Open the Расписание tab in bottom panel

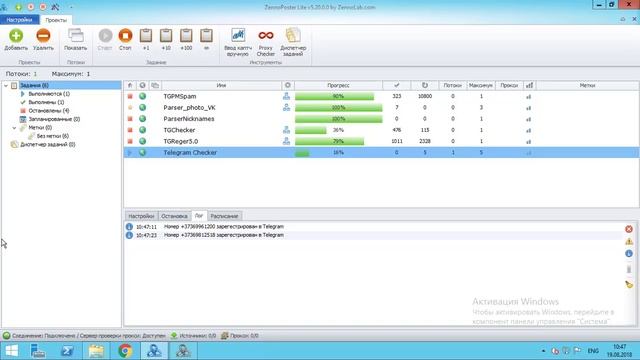tap(224, 216)
